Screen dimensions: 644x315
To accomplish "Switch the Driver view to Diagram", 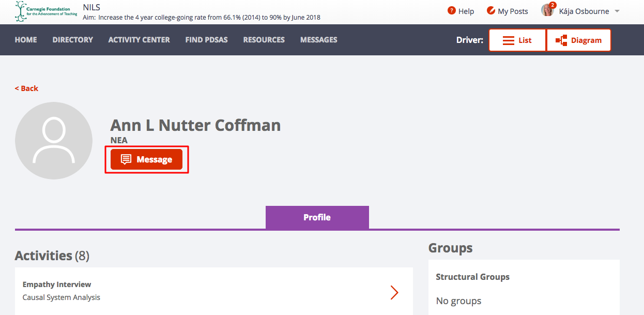I will coord(579,40).
